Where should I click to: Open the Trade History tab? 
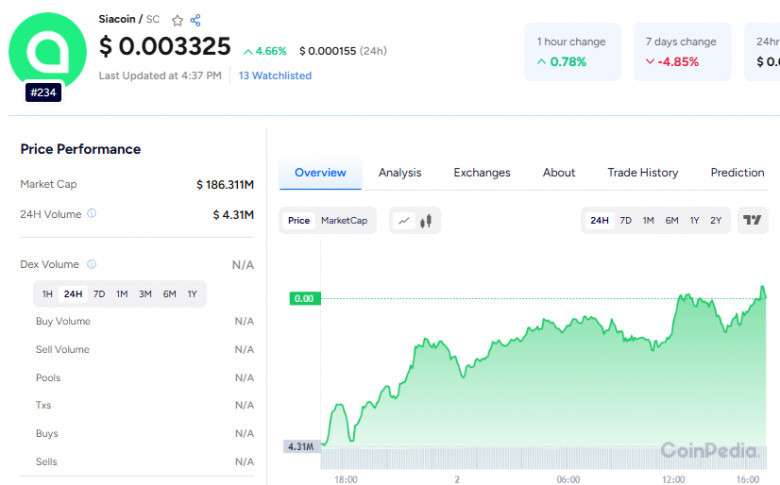[643, 173]
